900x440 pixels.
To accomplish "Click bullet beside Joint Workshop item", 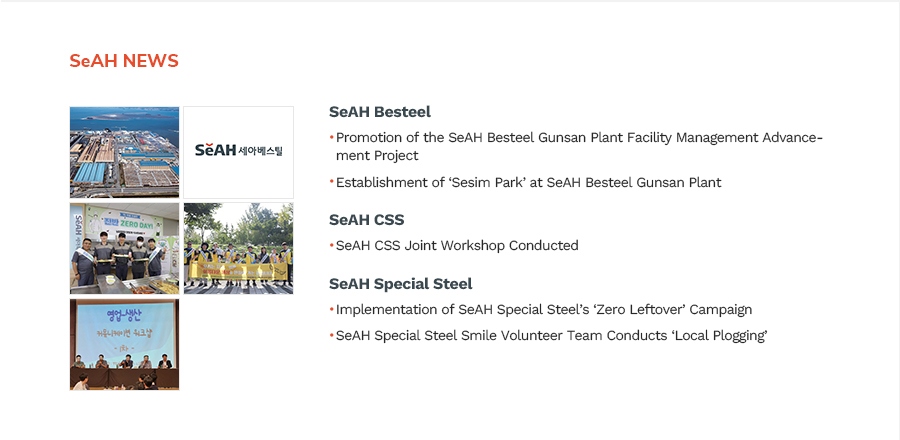I will point(332,245).
